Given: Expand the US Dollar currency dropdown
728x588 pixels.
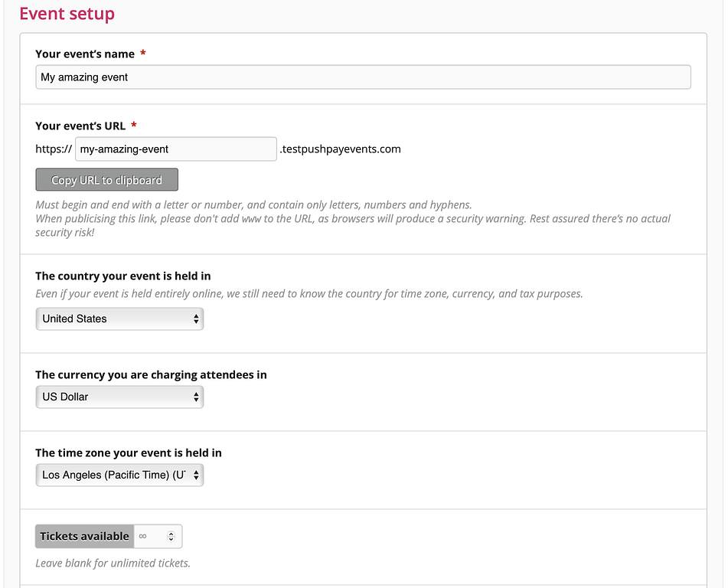Looking at the screenshot, I should (119, 397).
